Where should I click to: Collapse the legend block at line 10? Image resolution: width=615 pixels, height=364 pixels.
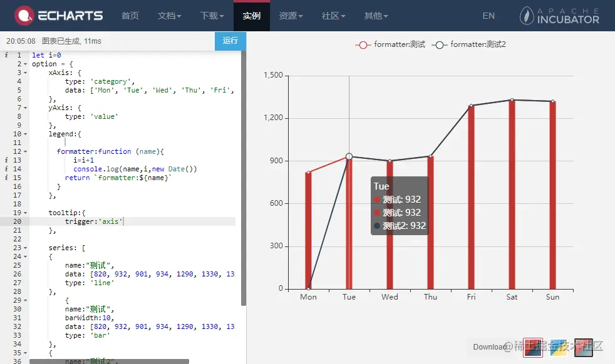26,134
